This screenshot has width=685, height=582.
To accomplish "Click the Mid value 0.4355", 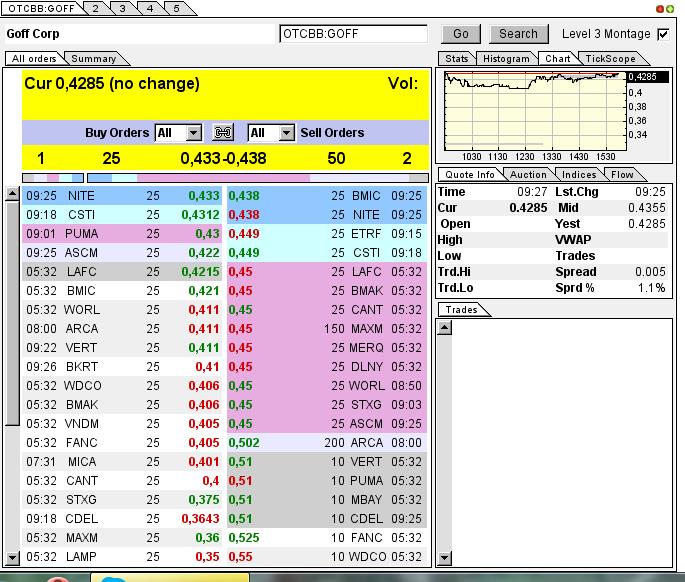I will point(647,208).
